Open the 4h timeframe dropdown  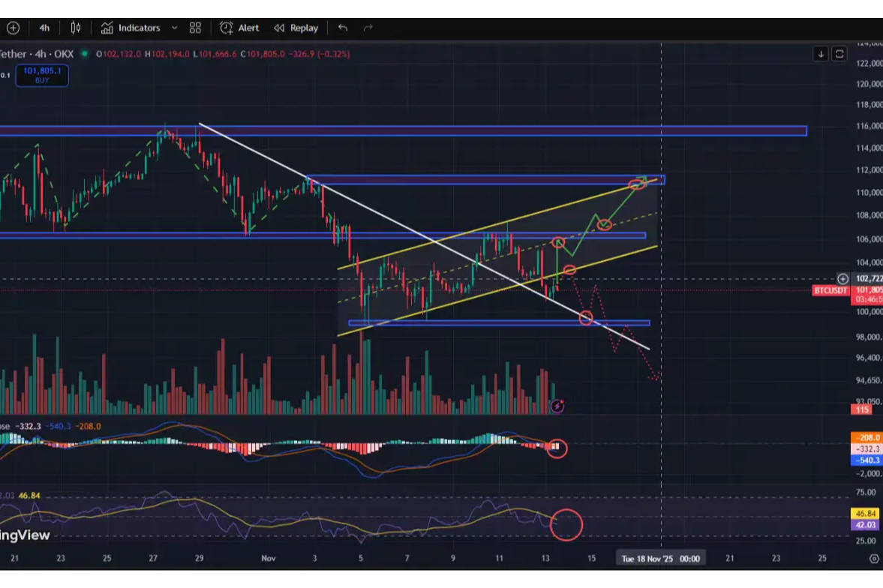point(44,28)
